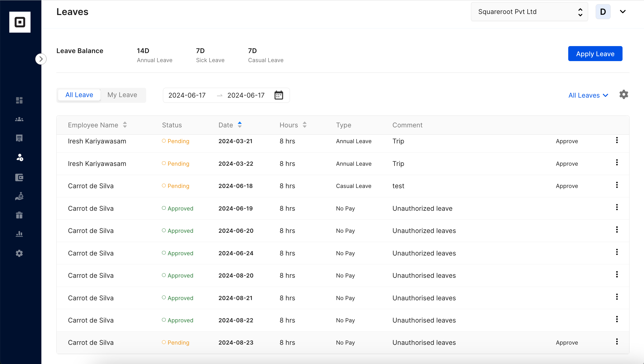Open the wallet icon in sidebar
Viewport: 644px width, 364px height.
tap(19, 177)
